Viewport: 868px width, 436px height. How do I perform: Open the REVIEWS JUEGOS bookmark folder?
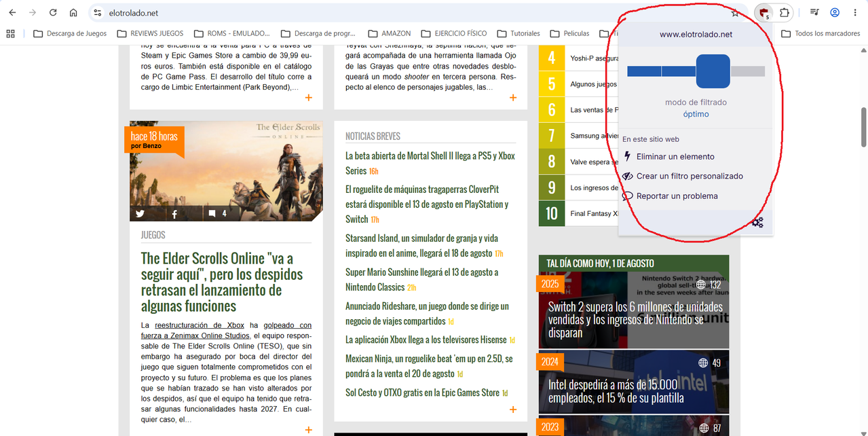(151, 33)
